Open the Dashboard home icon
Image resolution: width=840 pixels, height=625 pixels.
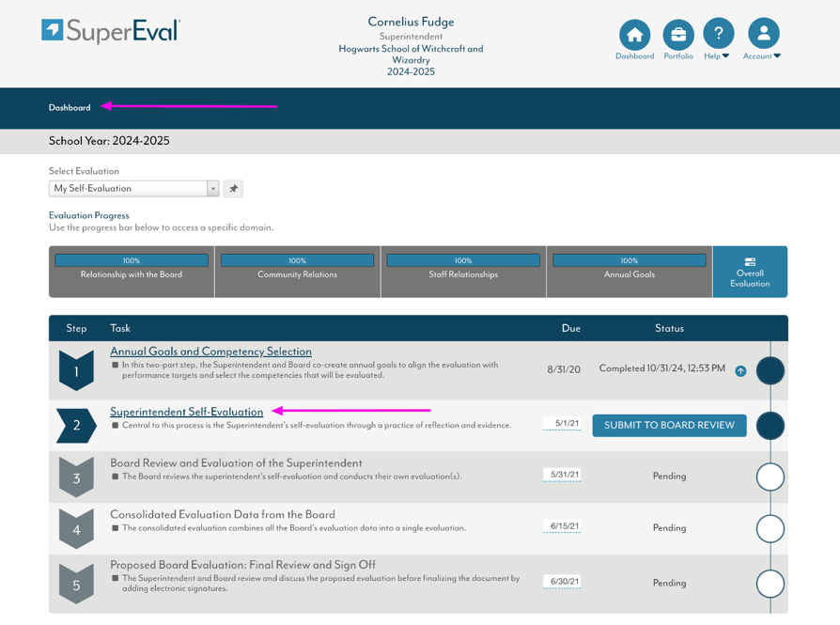[x=635, y=35]
